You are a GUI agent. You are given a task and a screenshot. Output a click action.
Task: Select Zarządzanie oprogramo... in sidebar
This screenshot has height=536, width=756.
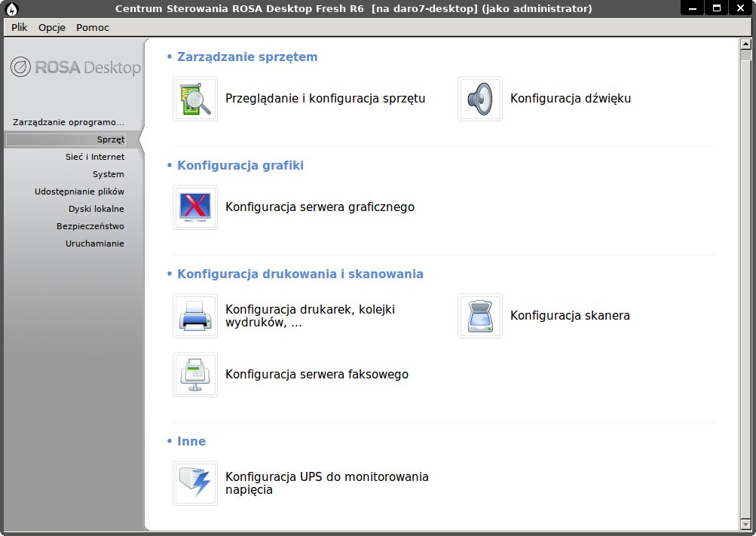[x=69, y=122]
